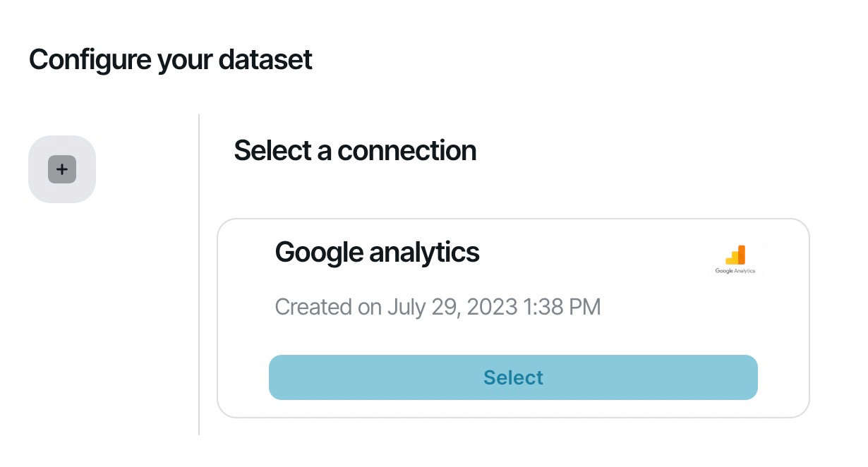Click the created date text on the card
The width and height of the screenshot is (868, 467).
click(438, 307)
